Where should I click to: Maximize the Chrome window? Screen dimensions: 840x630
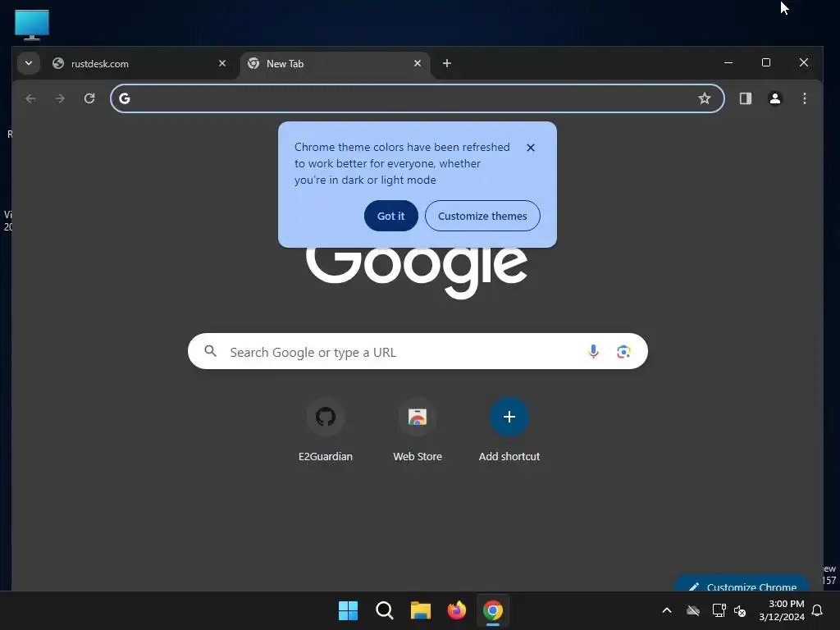(x=766, y=62)
